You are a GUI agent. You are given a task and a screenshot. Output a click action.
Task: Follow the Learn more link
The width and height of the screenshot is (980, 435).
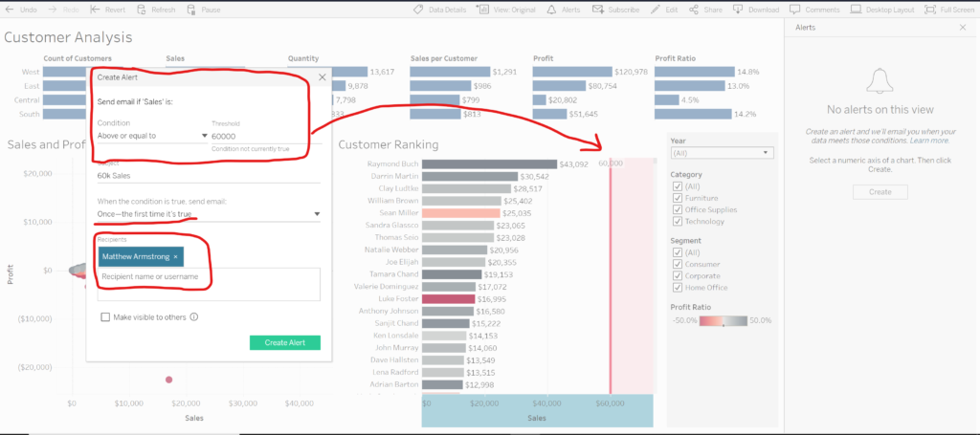click(931, 141)
